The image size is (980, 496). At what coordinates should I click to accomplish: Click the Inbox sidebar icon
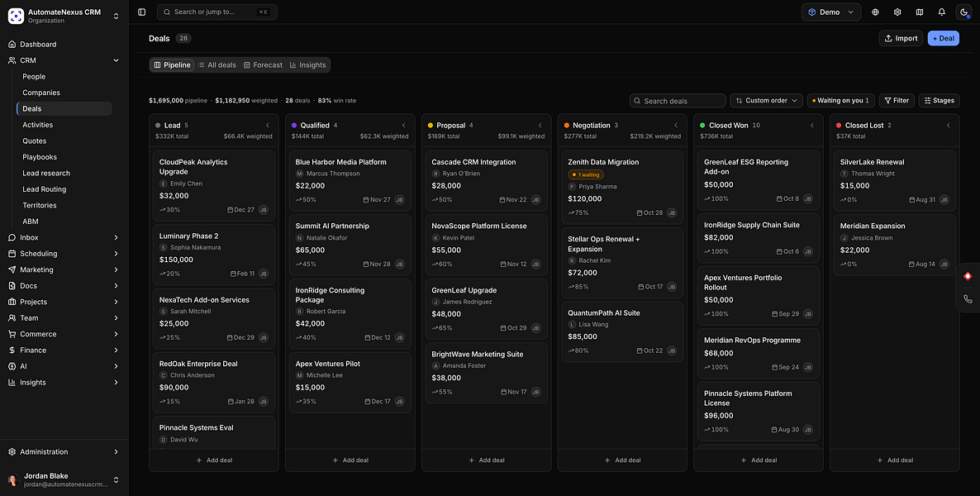pyautogui.click(x=12, y=238)
